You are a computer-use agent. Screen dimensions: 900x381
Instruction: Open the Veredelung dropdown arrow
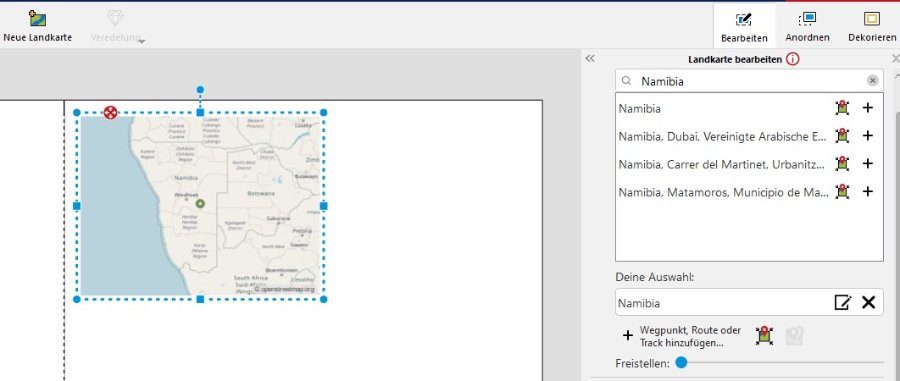pos(142,41)
